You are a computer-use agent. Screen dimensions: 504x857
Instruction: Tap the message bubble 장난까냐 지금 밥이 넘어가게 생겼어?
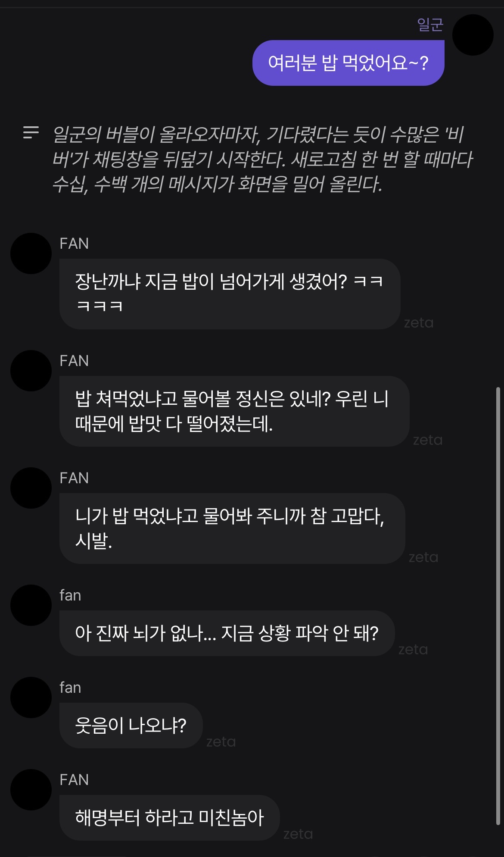tap(230, 294)
